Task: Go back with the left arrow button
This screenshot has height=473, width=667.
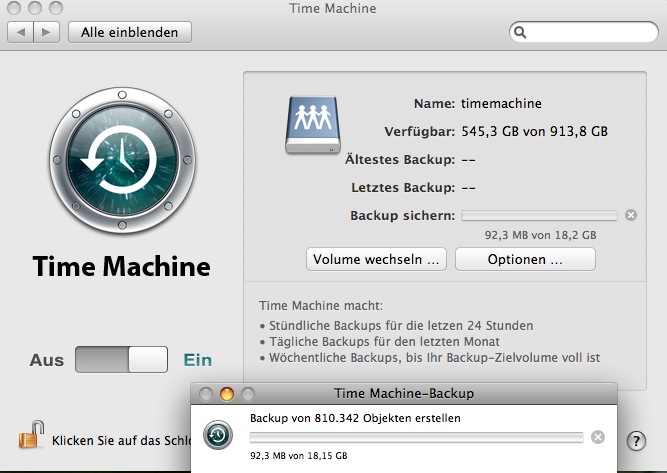Action: [21, 32]
